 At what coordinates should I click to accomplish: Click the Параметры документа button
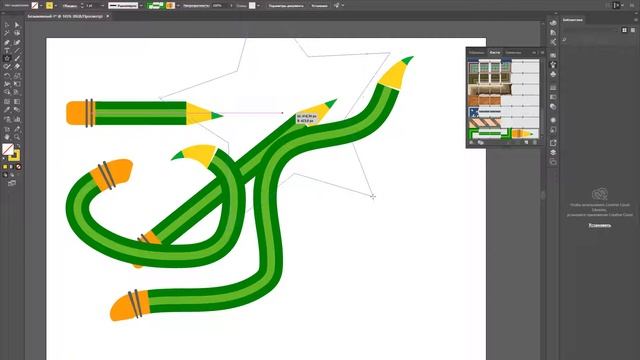(286, 6)
